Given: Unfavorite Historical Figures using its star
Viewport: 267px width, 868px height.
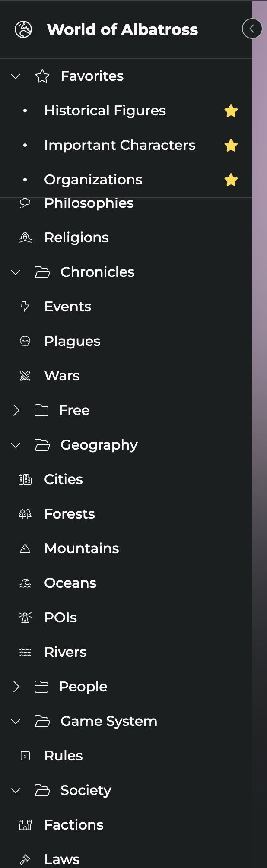Looking at the screenshot, I should click(231, 111).
